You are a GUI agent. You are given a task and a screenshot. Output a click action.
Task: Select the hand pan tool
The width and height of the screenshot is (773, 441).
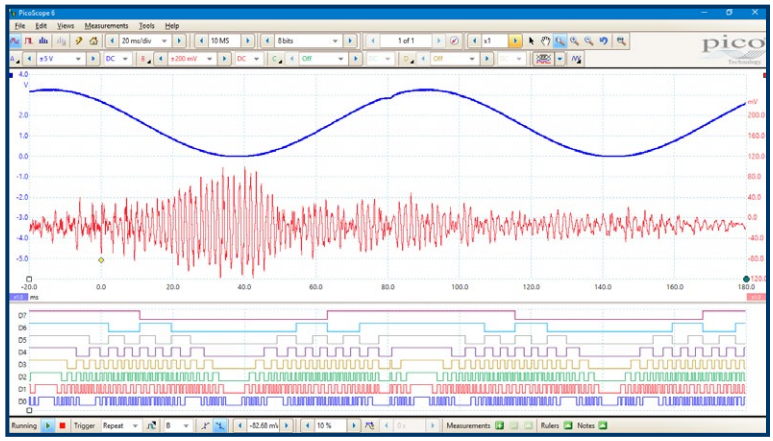(x=545, y=41)
